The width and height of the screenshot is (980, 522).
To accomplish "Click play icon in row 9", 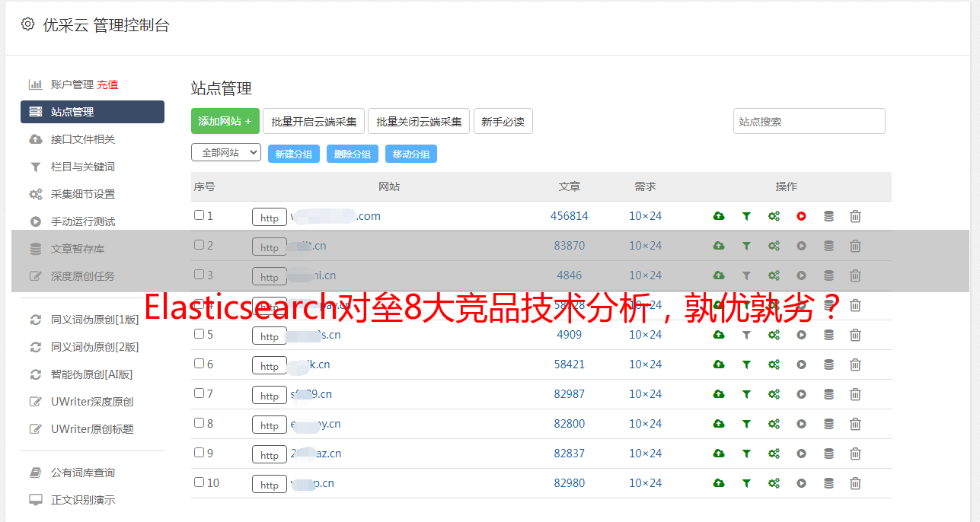I will [x=801, y=454].
